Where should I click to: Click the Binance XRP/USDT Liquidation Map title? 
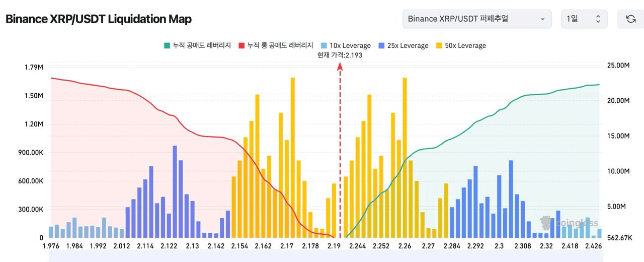coord(99,19)
